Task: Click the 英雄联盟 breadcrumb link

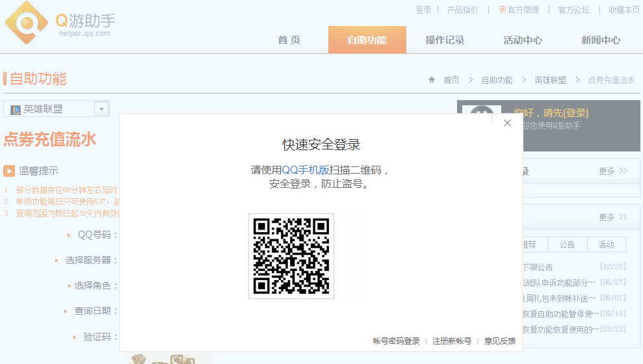Action: click(550, 80)
